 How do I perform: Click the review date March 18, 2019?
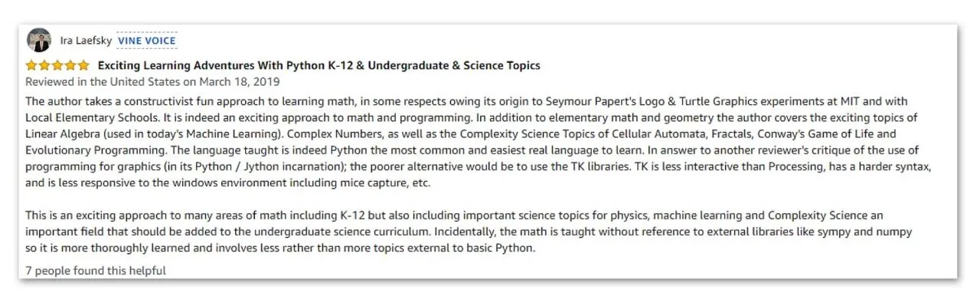(240, 81)
